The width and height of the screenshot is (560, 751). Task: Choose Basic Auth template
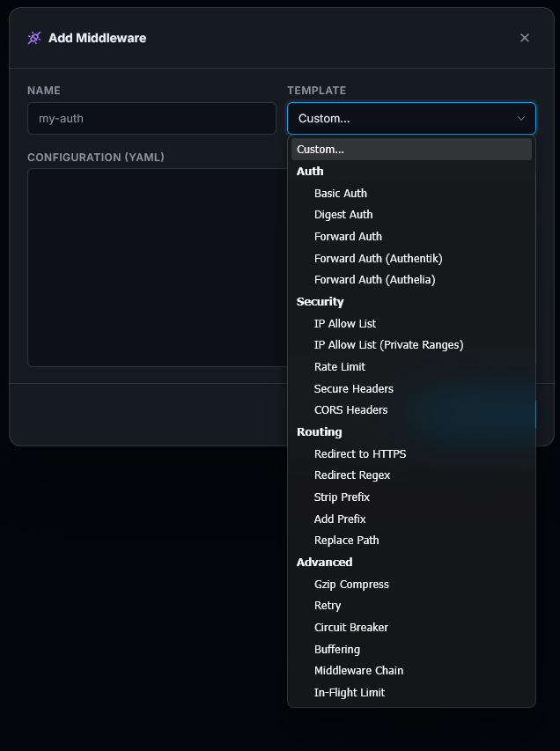pyautogui.click(x=341, y=193)
